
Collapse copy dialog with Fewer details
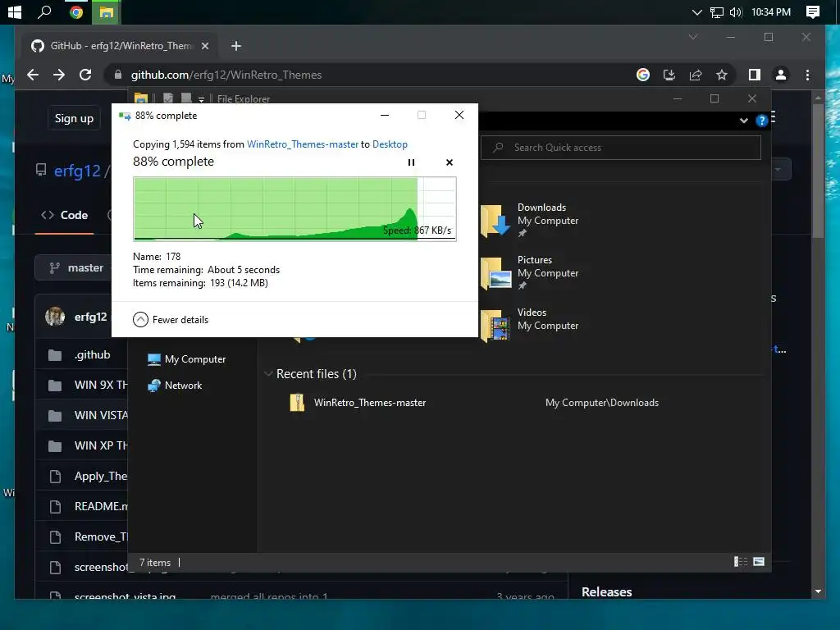pos(171,320)
